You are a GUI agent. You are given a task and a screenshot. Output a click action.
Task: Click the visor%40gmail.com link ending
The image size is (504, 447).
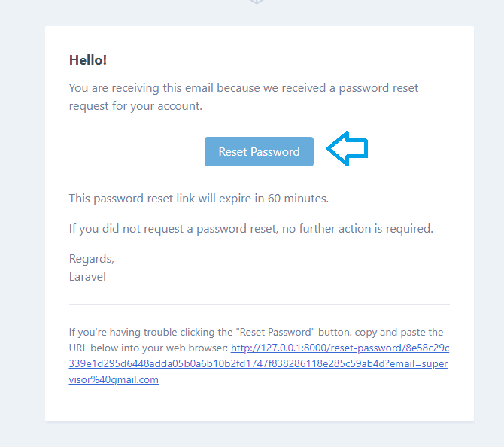[x=114, y=379]
